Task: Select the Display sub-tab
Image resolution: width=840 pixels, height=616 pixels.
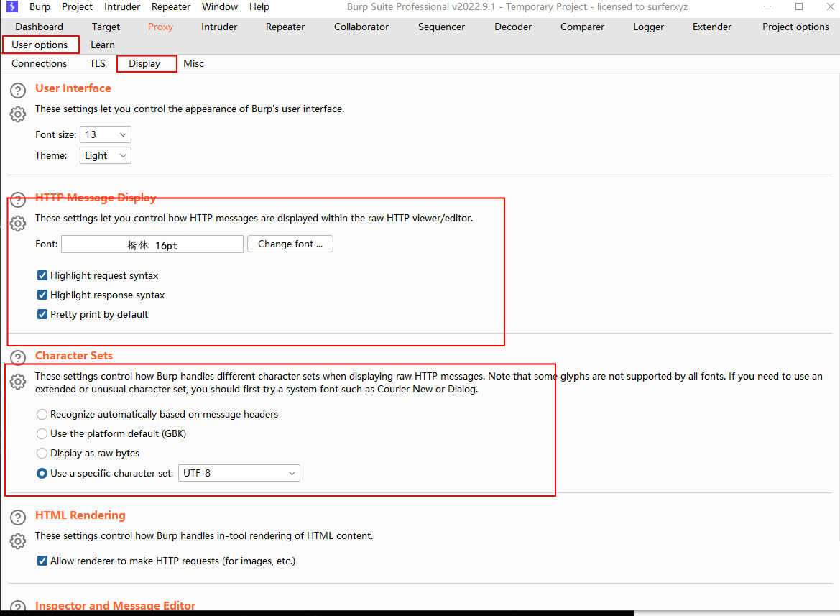Action: point(144,63)
